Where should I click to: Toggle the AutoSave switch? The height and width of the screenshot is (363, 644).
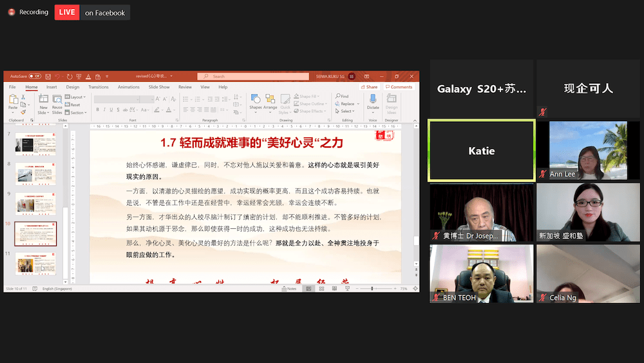point(34,76)
